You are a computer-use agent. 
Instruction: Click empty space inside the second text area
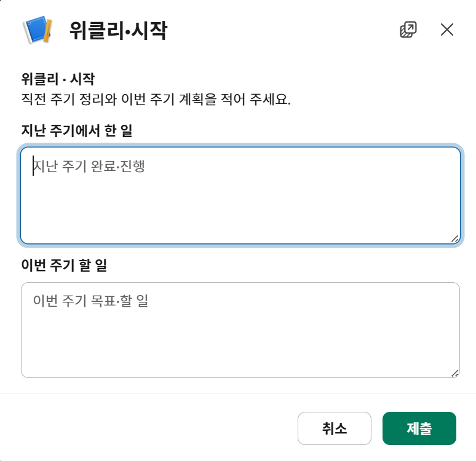(x=240, y=343)
